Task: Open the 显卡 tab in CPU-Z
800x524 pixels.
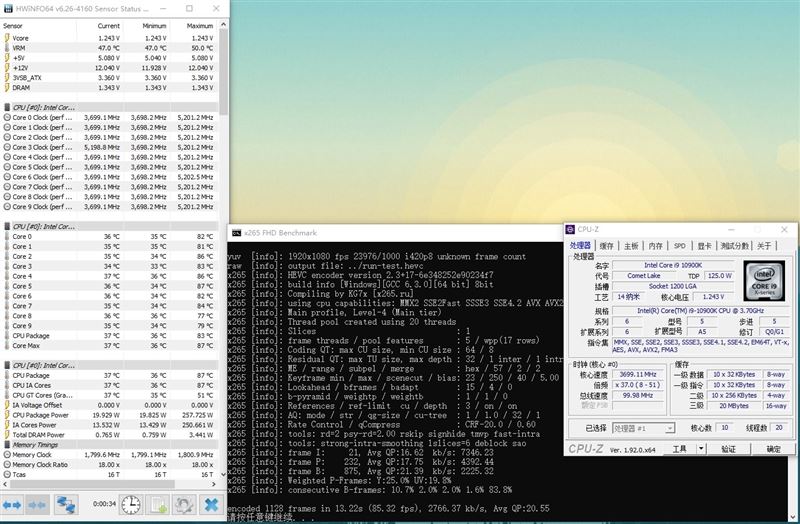Action: tap(704, 246)
